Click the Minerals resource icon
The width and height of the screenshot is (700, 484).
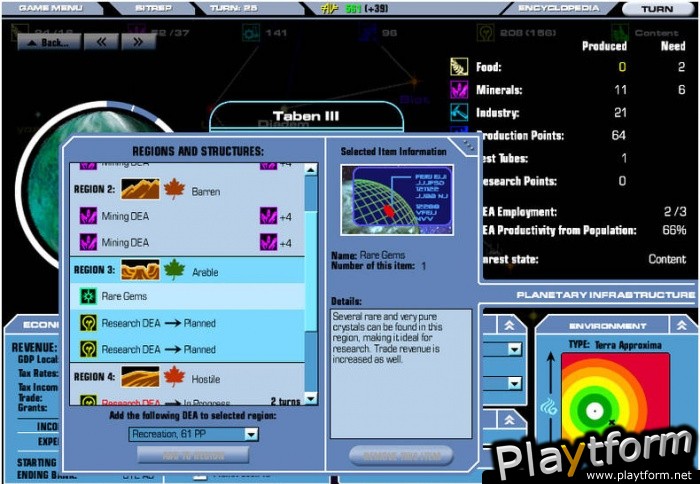(459, 90)
